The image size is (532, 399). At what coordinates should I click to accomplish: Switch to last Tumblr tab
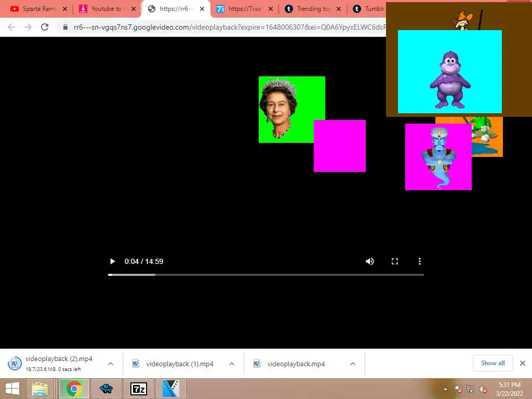(x=368, y=9)
